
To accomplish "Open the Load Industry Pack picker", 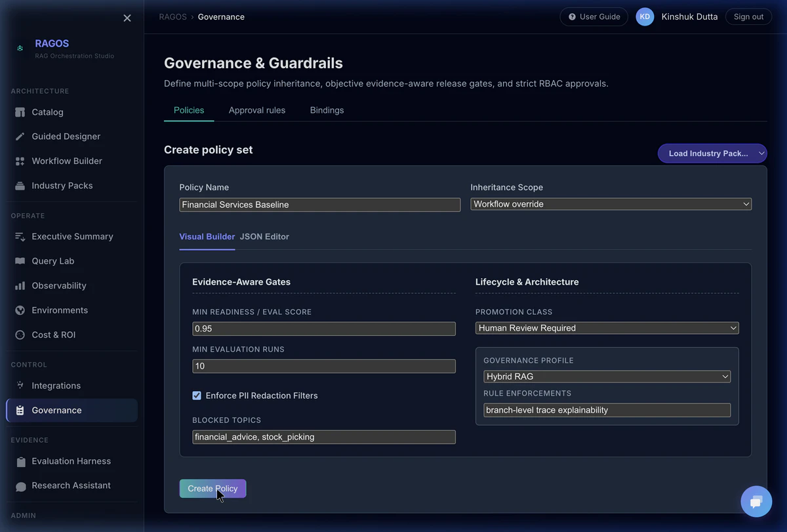I will coord(712,153).
